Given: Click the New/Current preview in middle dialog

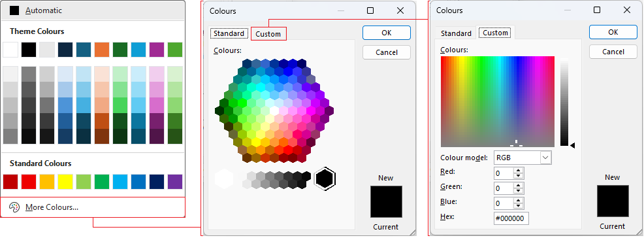Looking at the screenshot, I should [386, 201].
